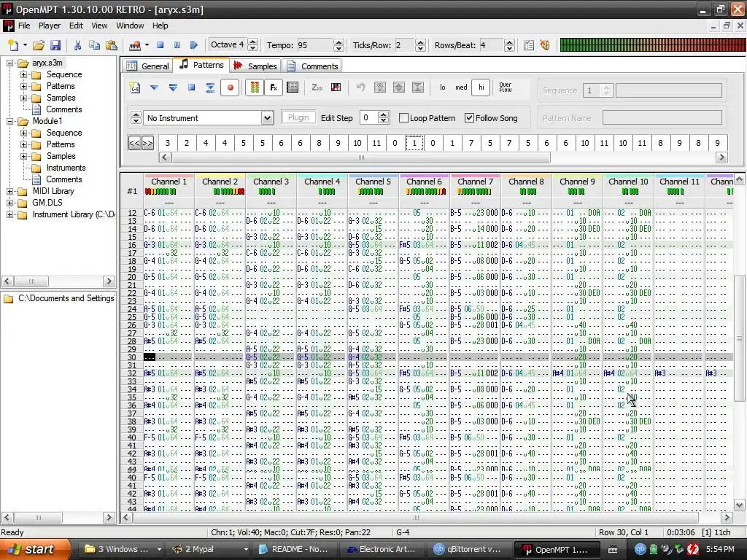Open pattern properties icon
Screen dimensions: 747x560
[293, 87]
